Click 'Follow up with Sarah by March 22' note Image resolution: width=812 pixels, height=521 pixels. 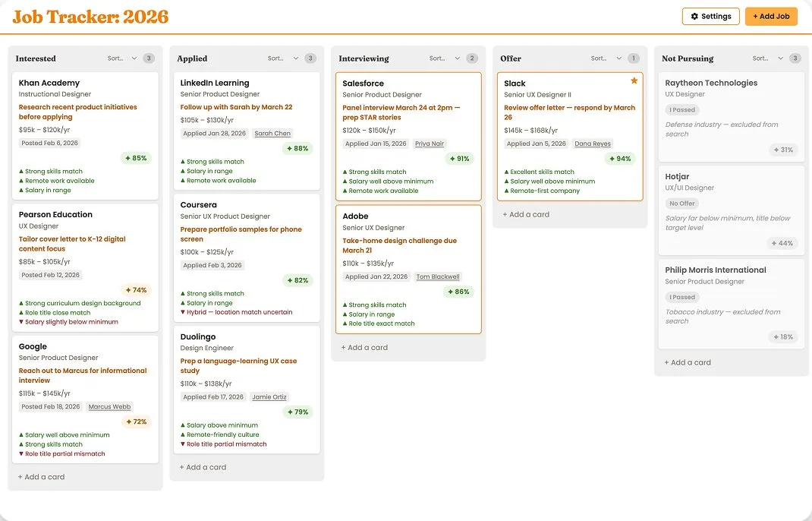point(236,107)
